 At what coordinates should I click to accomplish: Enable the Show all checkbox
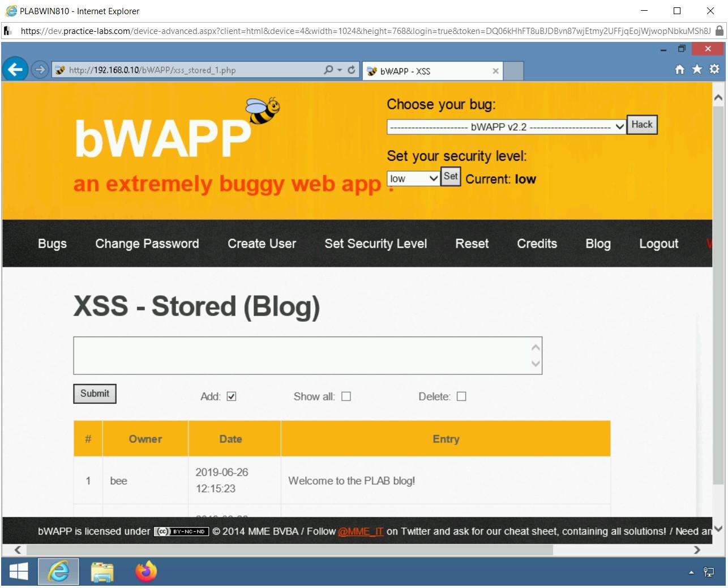(x=346, y=396)
